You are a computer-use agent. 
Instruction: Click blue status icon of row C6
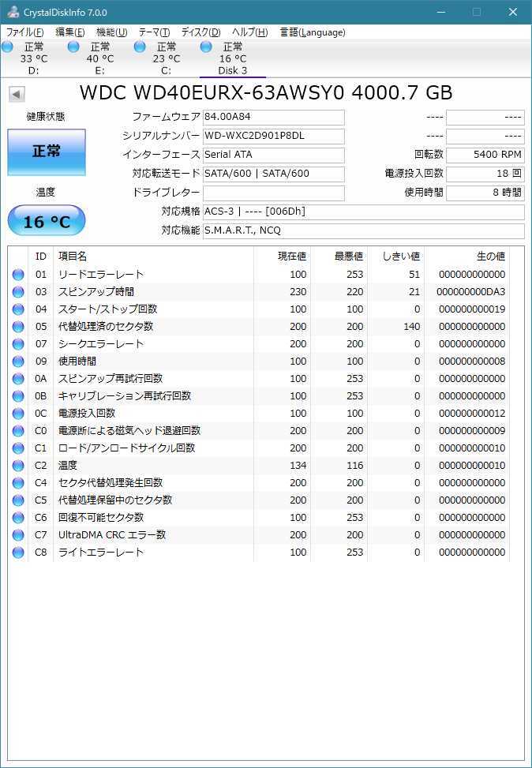[18, 518]
